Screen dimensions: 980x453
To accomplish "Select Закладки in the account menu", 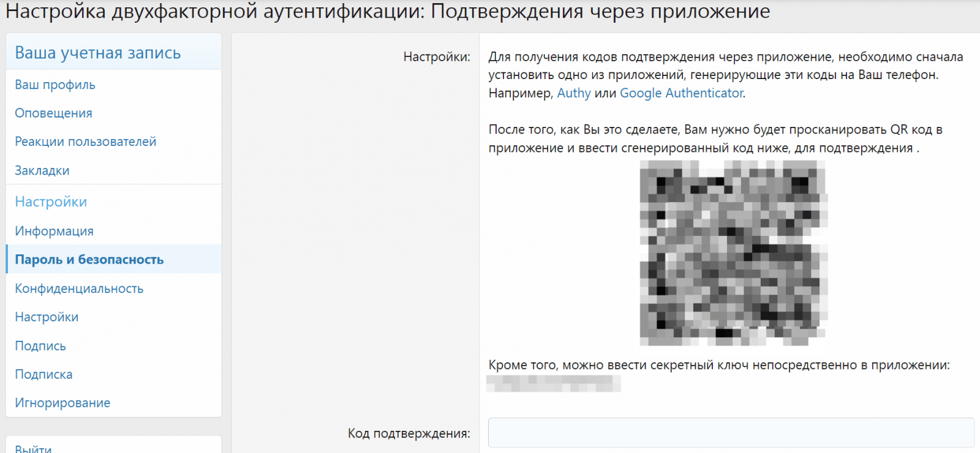I will pyautogui.click(x=42, y=170).
